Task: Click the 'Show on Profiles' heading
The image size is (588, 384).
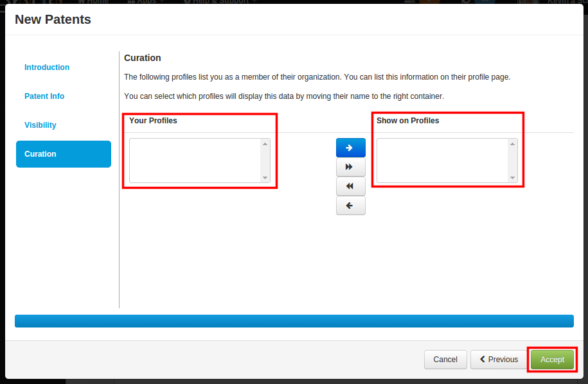Action: 407,121
